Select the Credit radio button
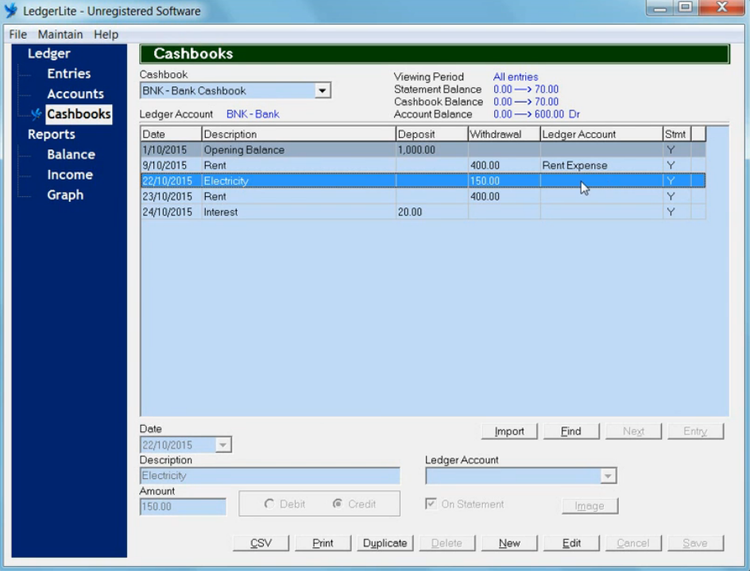 338,504
